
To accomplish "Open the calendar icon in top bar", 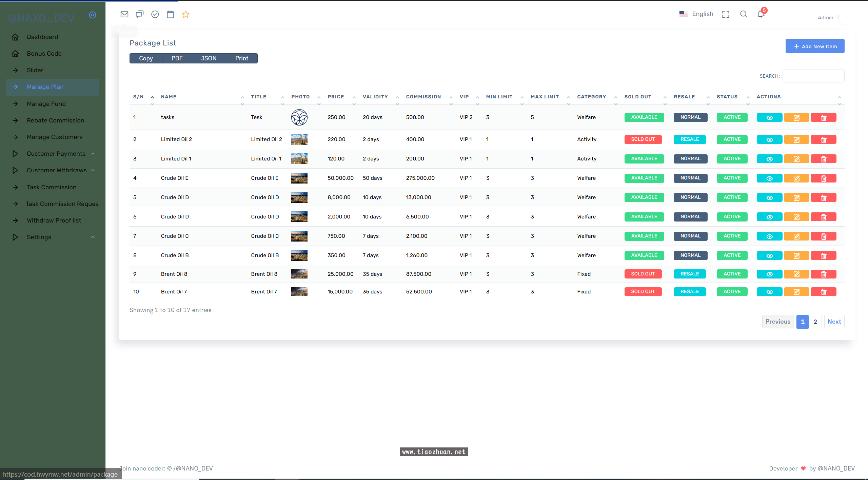I will point(170,14).
